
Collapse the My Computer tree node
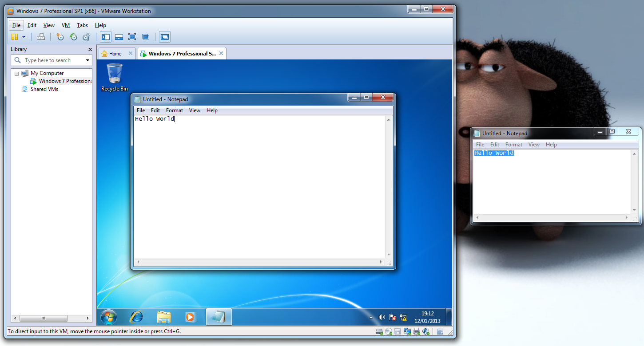16,73
